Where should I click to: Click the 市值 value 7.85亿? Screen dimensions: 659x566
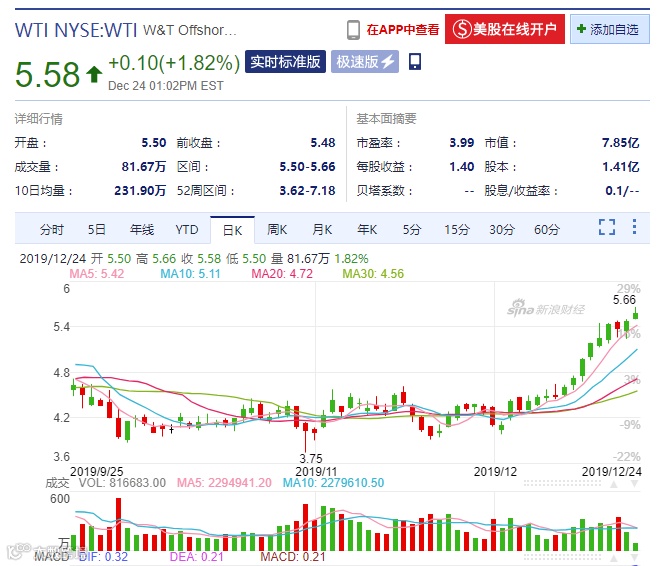click(x=620, y=143)
